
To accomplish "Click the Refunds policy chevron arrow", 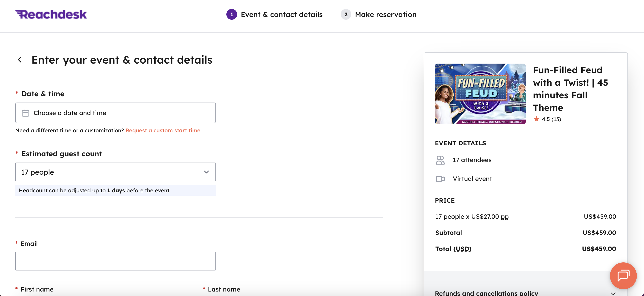I will [613, 293].
